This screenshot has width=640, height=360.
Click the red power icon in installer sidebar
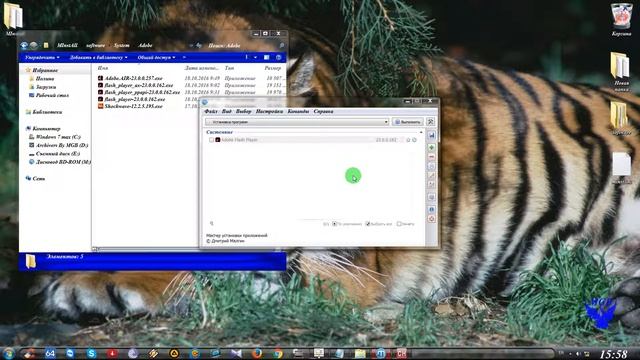tap(431, 219)
